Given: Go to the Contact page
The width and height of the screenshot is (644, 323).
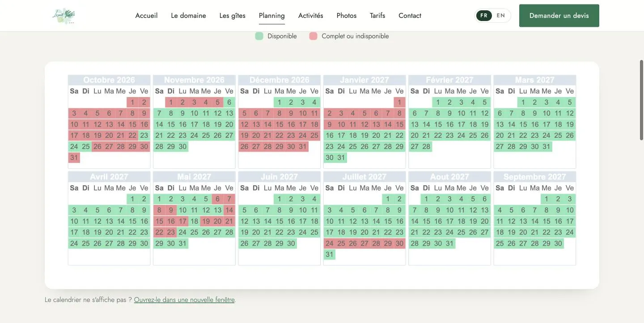Looking at the screenshot, I should coord(410,16).
